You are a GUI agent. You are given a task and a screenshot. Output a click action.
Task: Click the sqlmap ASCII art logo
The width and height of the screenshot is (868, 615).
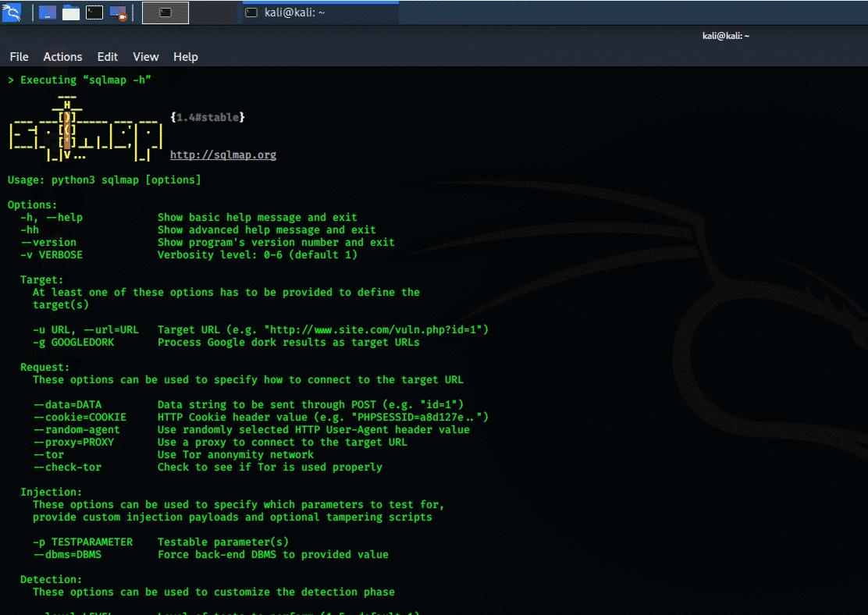[x=84, y=130]
